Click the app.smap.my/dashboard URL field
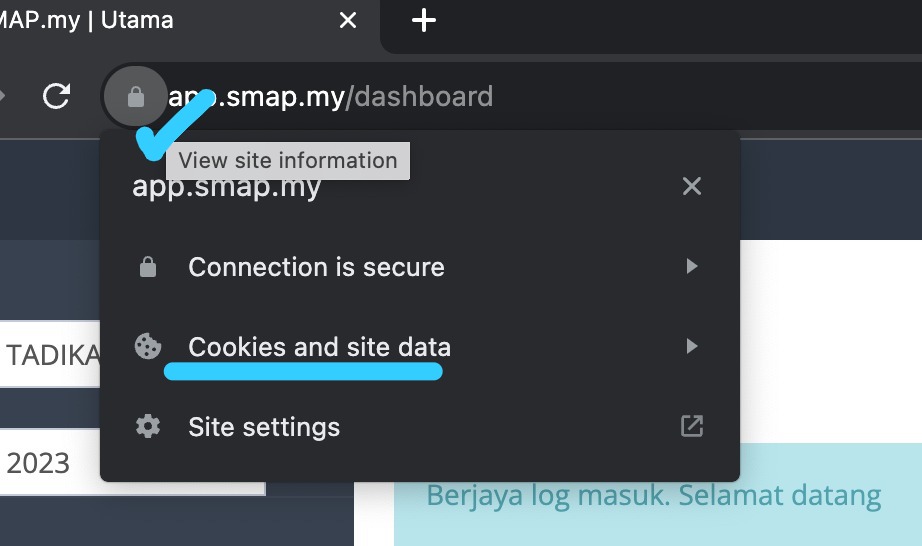The width and height of the screenshot is (922, 546). click(529, 97)
